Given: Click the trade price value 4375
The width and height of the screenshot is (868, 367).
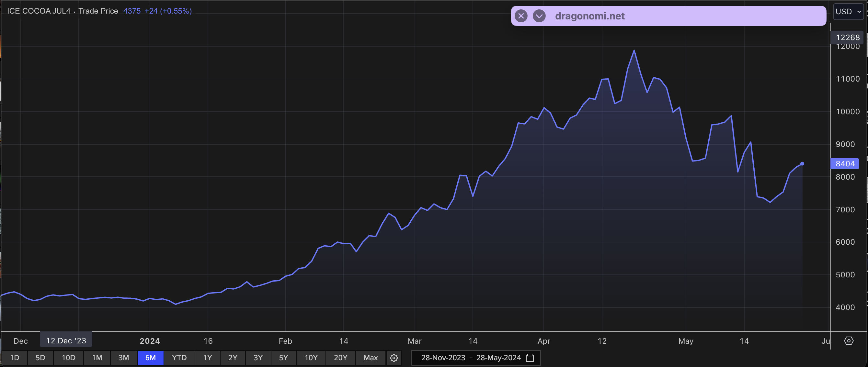Looking at the screenshot, I should [132, 11].
